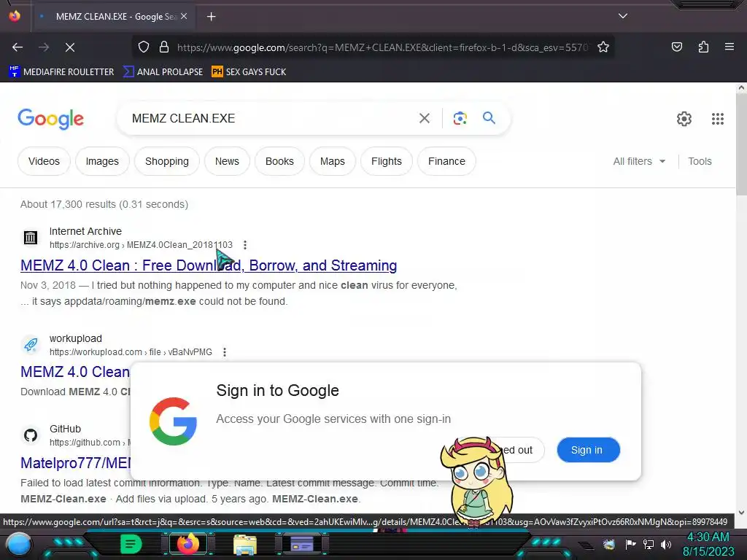Open MEMZ 4.0 Clean Internet Archive result

(209, 265)
